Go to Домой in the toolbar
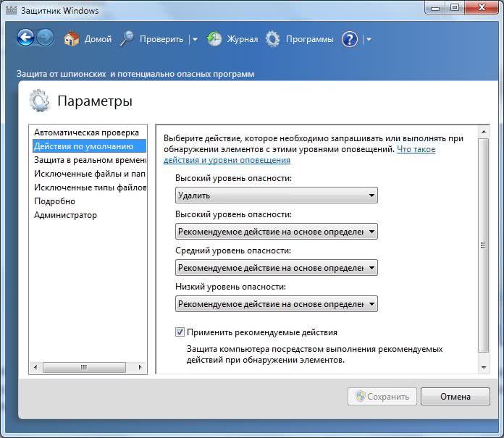504x438 pixels. click(x=98, y=39)
